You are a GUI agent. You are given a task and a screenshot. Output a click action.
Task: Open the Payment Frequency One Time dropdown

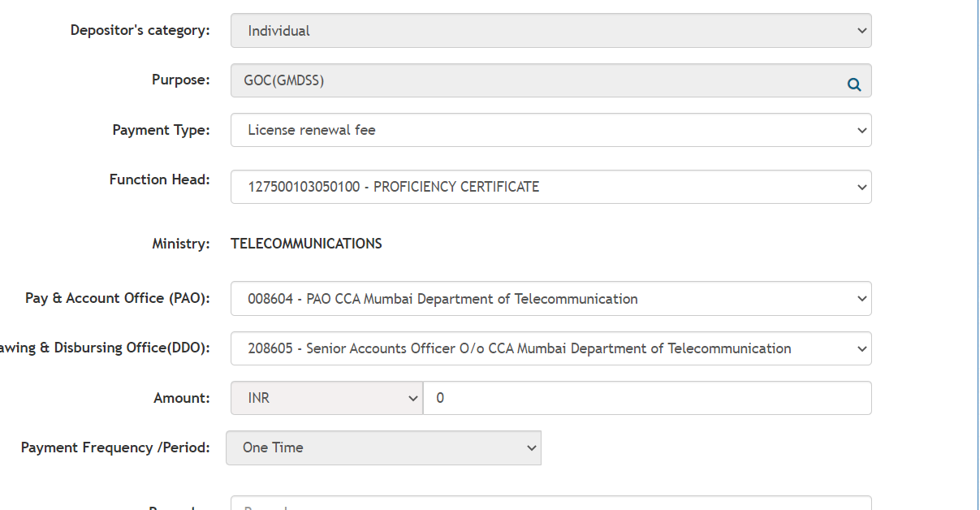click(383, 447)
